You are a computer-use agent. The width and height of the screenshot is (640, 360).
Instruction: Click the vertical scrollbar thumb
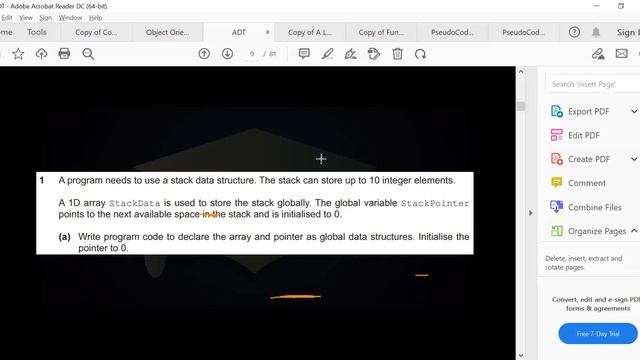click(x=521, y=106)
